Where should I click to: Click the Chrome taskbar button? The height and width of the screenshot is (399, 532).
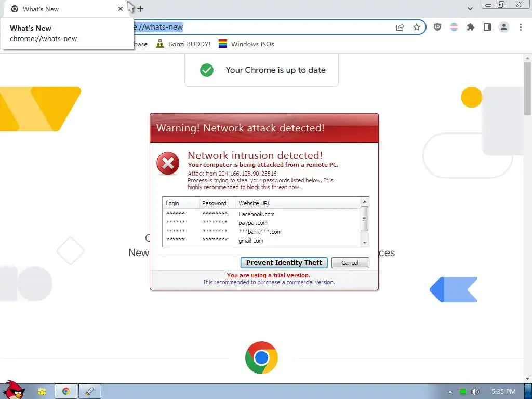[66, 392]
